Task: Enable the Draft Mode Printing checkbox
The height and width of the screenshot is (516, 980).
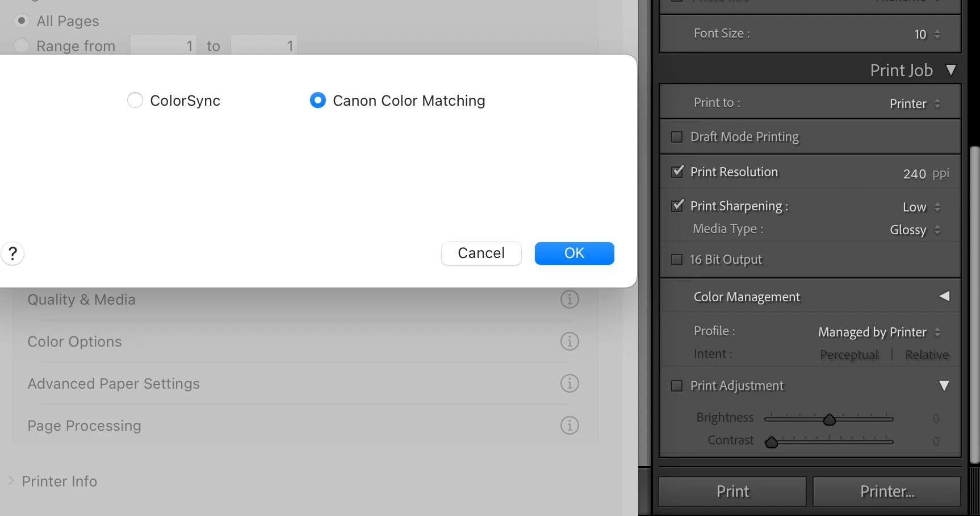Action: click(x=677, y=137)
